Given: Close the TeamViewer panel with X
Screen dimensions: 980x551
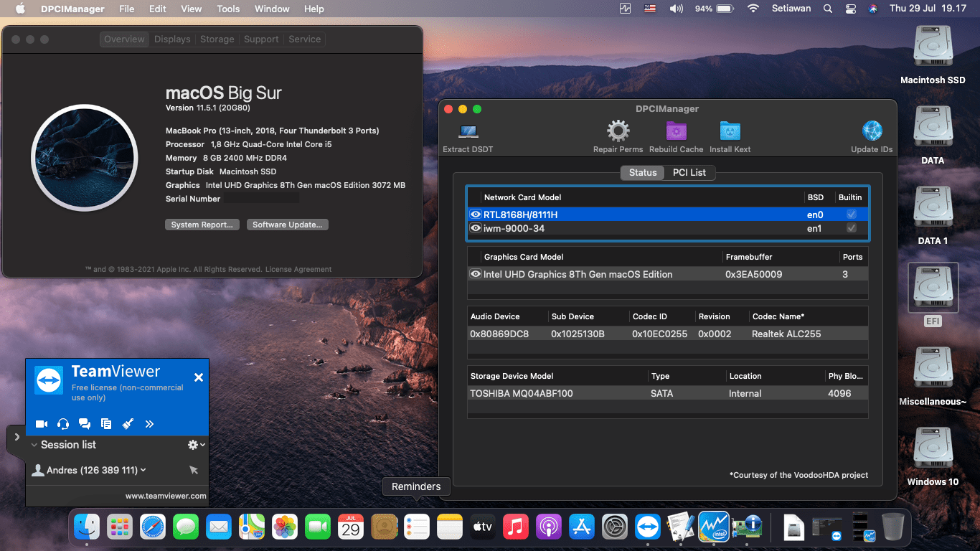Looking at the screenshot, I should tap(199, 377).
